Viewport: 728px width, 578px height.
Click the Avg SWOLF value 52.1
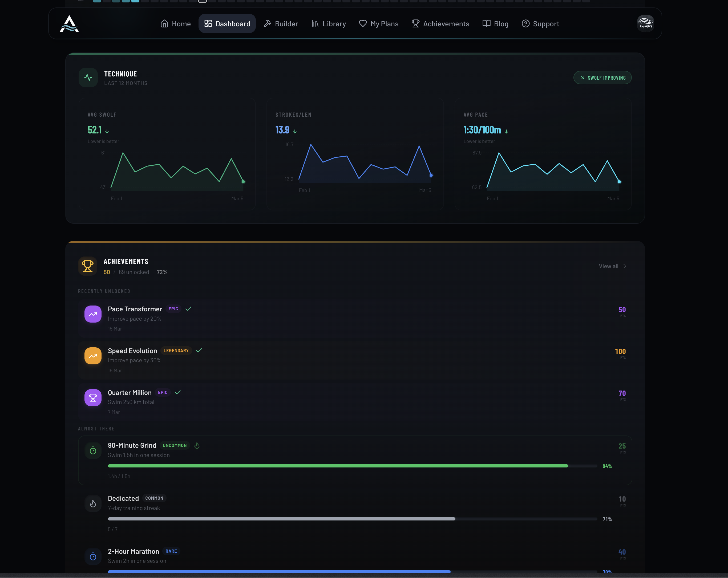click(95, 130)
